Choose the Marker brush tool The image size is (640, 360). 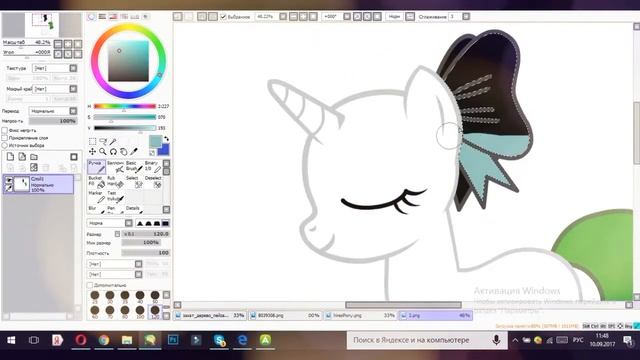pyautogui.click(x=96, y=197)
